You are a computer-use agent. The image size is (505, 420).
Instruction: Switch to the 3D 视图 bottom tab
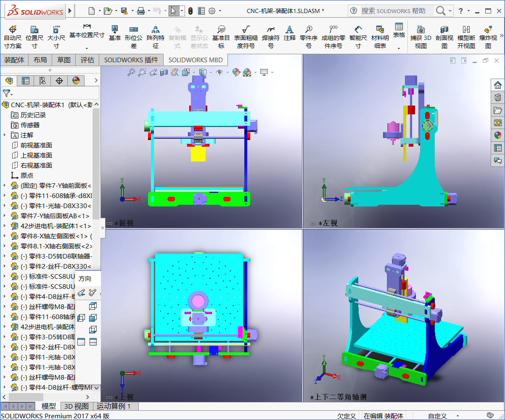pos(77,406)
